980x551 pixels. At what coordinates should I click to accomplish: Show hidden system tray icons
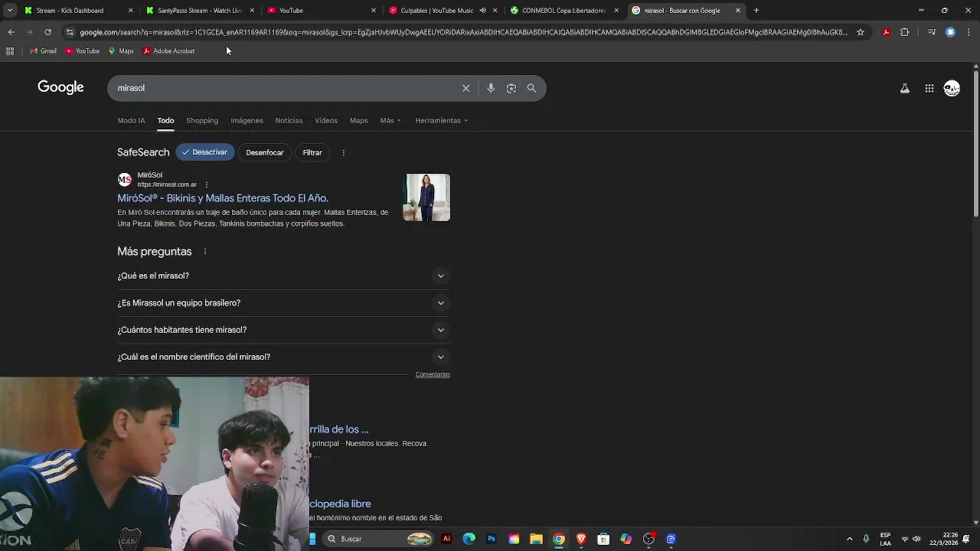pyautogui.click(x=849, y=539)
